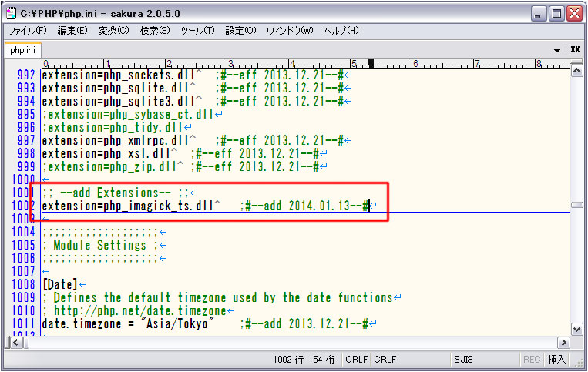Open the 検索(S) menu

coord(155,30)
